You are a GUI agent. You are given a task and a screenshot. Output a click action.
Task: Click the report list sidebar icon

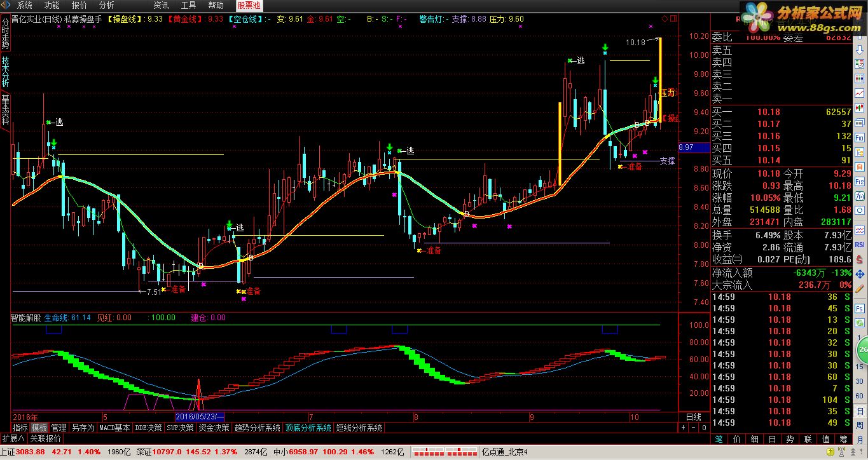point(859,63)
